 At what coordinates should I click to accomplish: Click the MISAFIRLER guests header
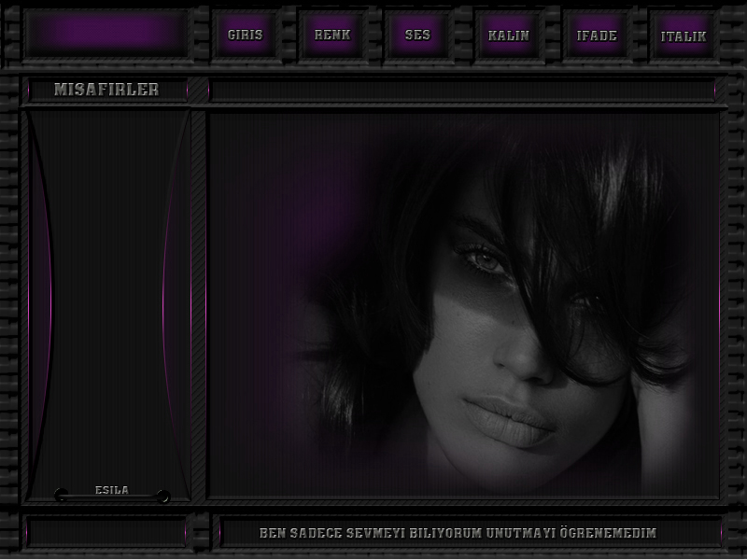pyautogui.click(x=106, y=90)
